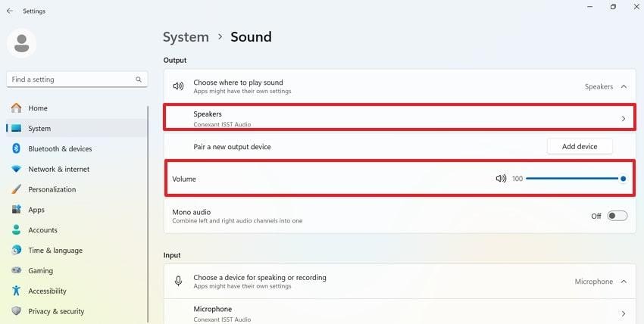Open Microphone Conexant ISST Audio properties

(x=399, y=312)
